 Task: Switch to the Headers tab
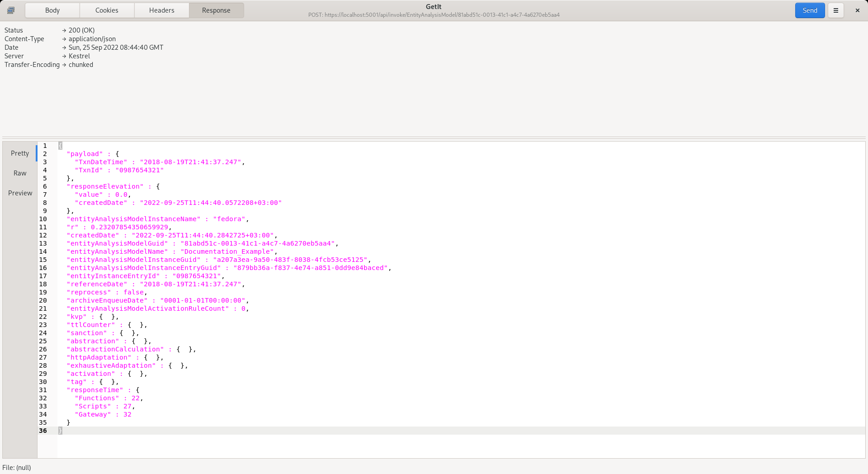click(x=161, y=10)
